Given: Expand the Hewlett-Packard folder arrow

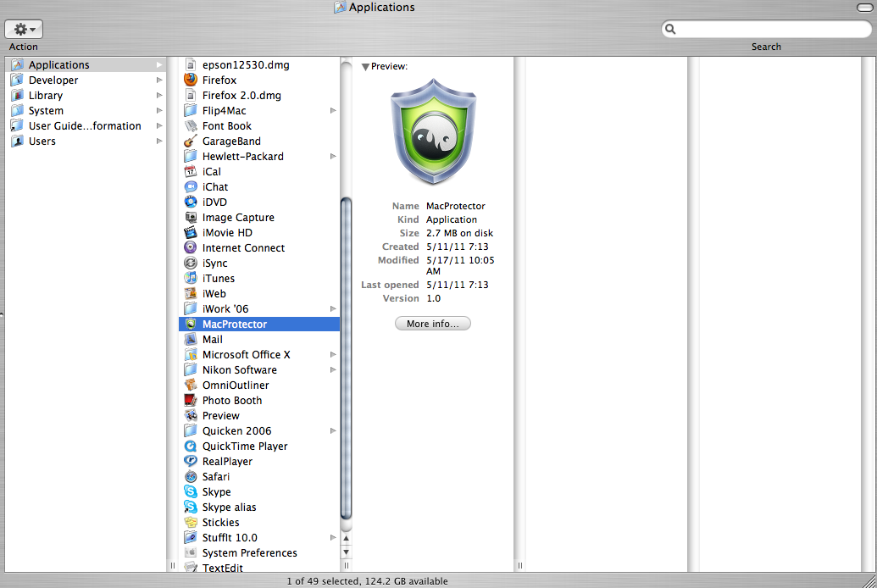Looking at the screenshot, I should tap(333, 157).
